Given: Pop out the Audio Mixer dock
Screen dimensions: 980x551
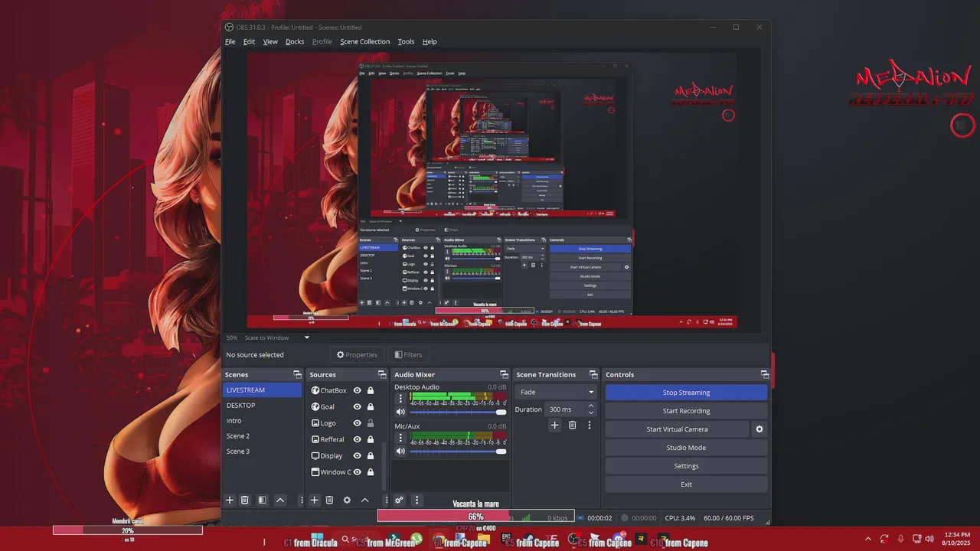Looking at the screenshot, I should pos(504,374).
